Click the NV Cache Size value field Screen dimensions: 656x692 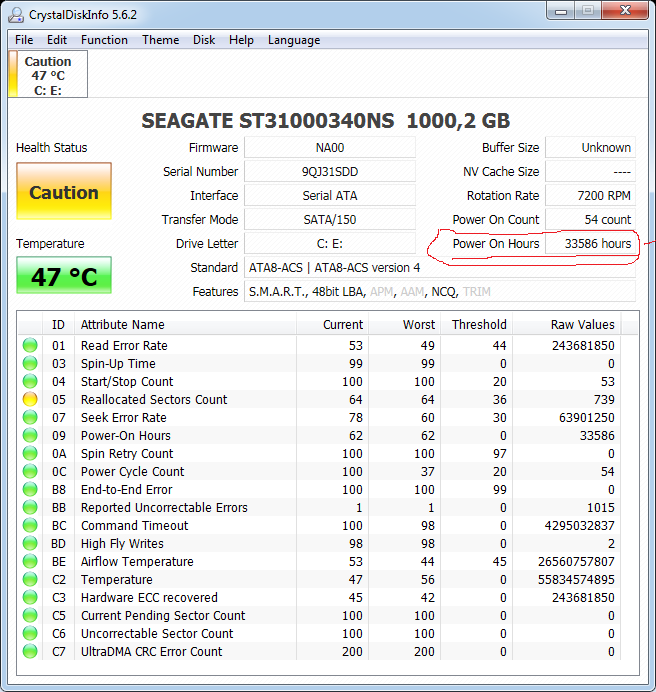tap(591, 172)
